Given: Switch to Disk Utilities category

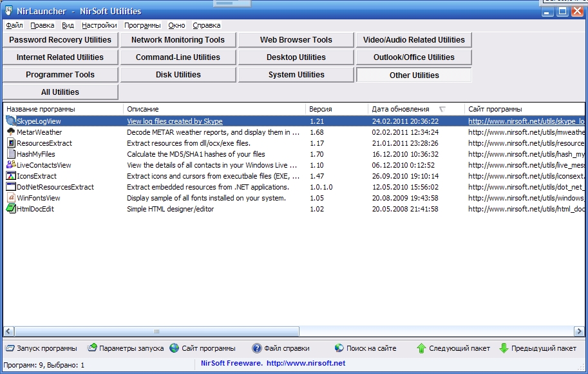Looking at the screenshot, I should tap(178, 75).
